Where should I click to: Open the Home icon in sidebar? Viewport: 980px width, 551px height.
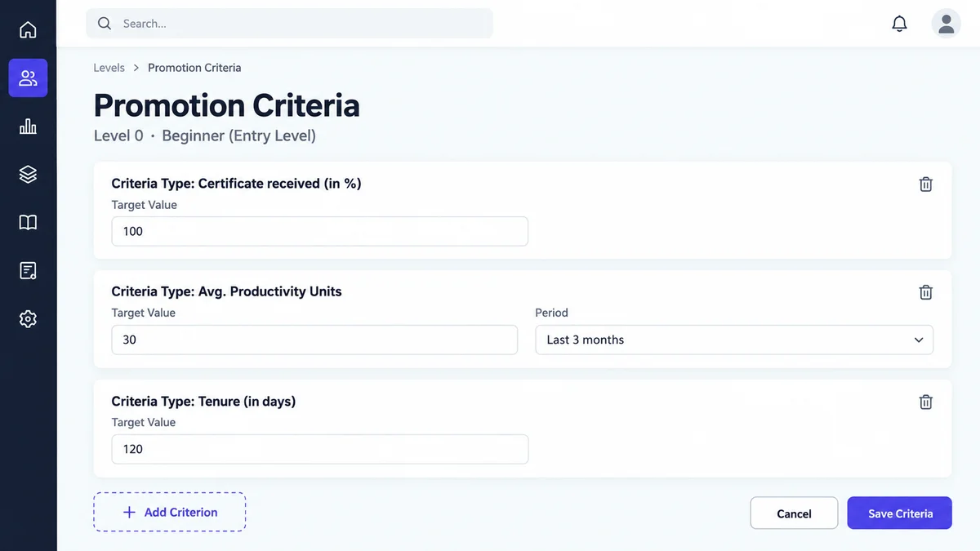28,30
